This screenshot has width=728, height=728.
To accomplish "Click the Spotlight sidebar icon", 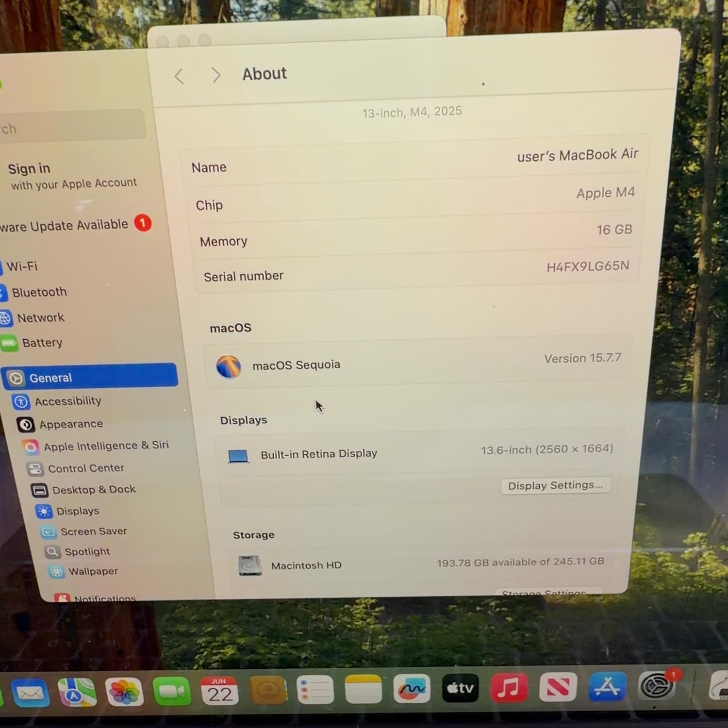I will tap(52, 552).
